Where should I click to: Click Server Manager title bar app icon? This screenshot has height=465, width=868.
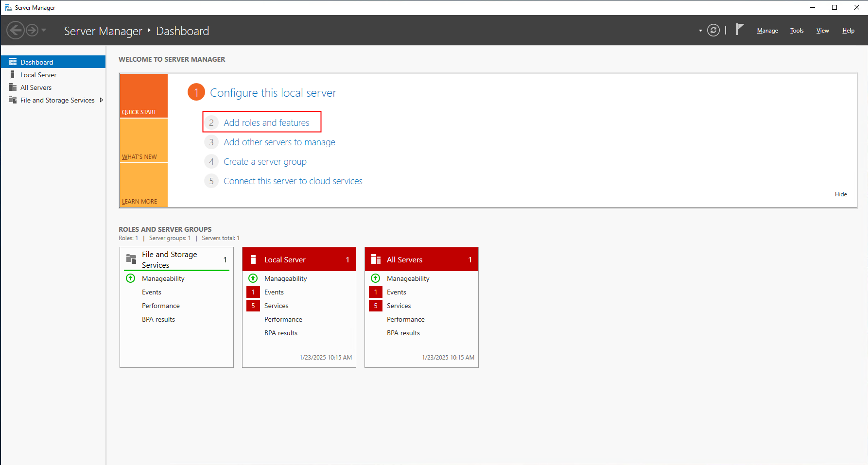8,7
